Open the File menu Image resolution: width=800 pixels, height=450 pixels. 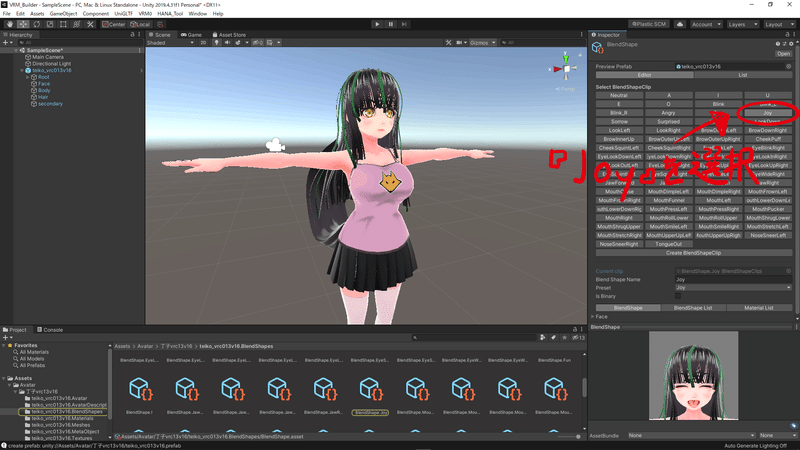coord(7,14)
